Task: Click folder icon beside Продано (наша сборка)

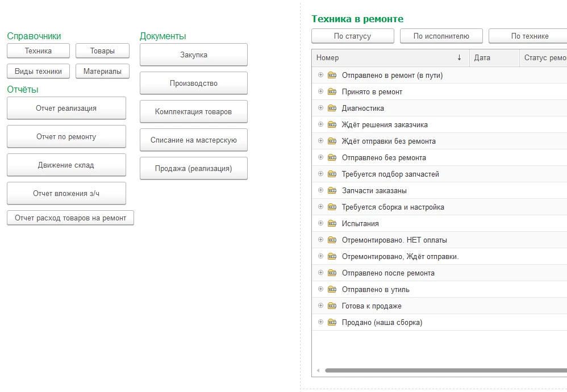Action: click(x=332, y=323)
